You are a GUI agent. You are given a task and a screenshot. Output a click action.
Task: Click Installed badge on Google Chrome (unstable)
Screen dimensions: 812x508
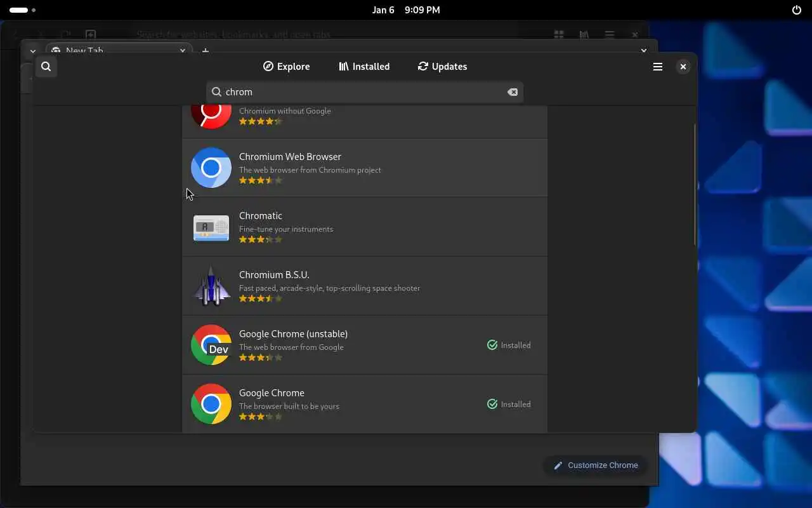click(x=509, y=345)
